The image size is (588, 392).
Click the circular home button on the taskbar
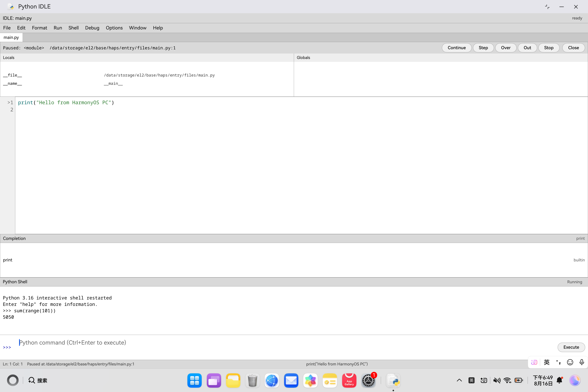(x=13, y=380)
